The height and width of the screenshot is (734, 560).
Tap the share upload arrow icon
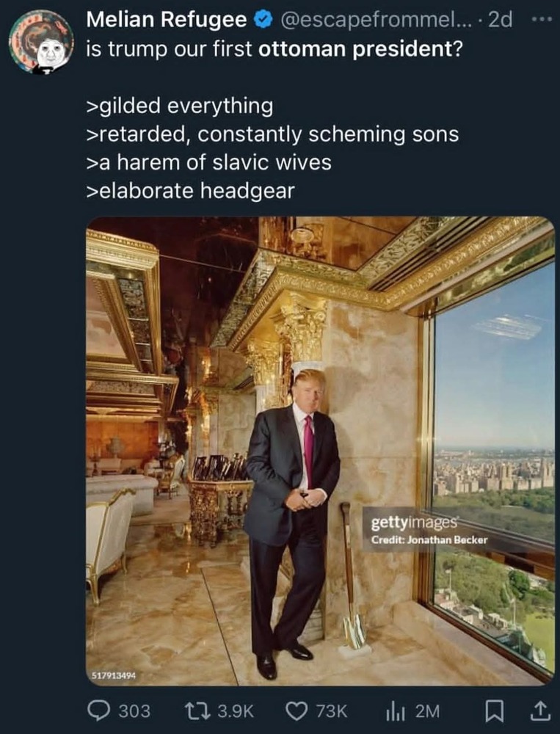click(x=542, y=710)
